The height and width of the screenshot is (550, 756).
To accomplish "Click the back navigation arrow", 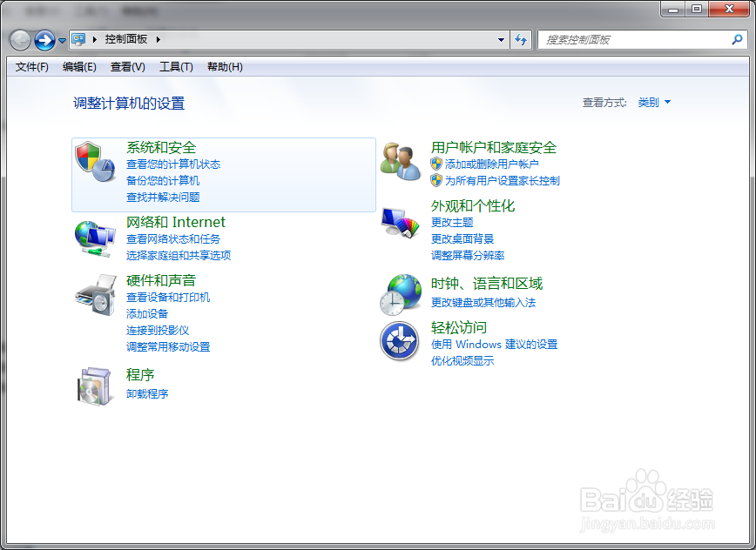I will 20,40.
